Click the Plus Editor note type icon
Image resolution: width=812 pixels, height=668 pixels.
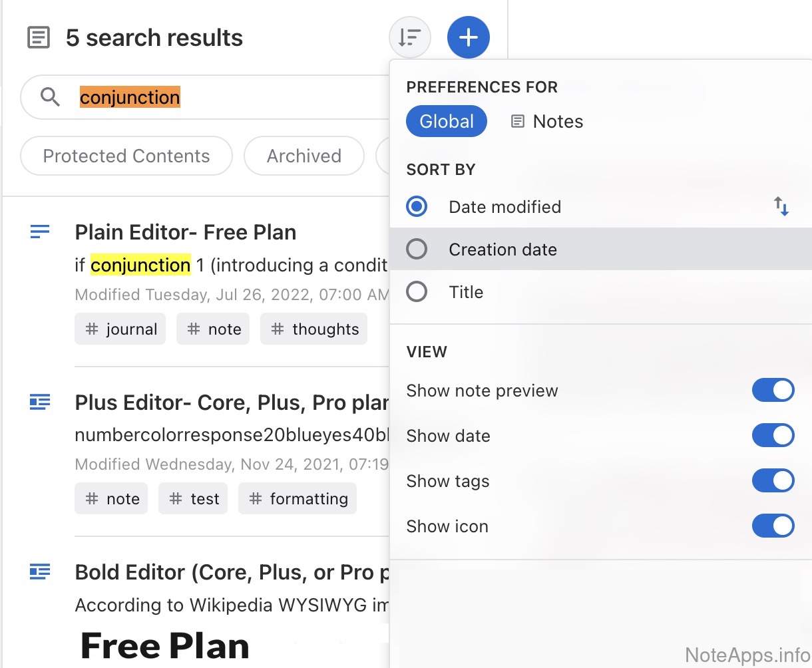(40, 402)
